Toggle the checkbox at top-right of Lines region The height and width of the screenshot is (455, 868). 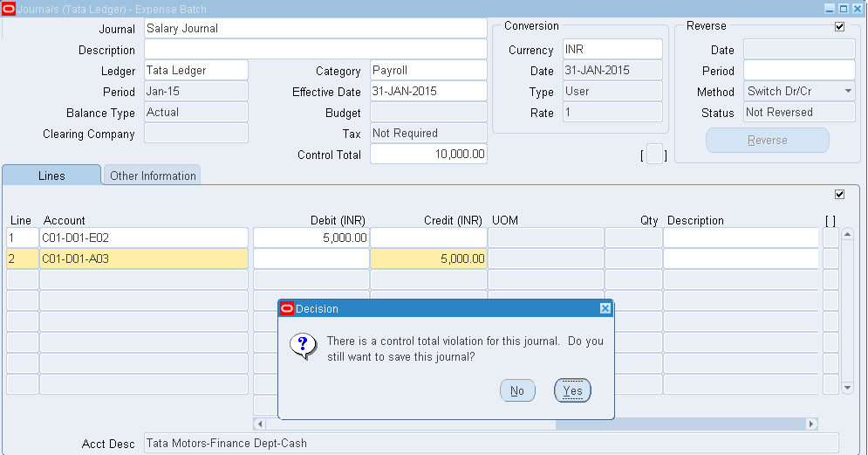coord(839,194)
